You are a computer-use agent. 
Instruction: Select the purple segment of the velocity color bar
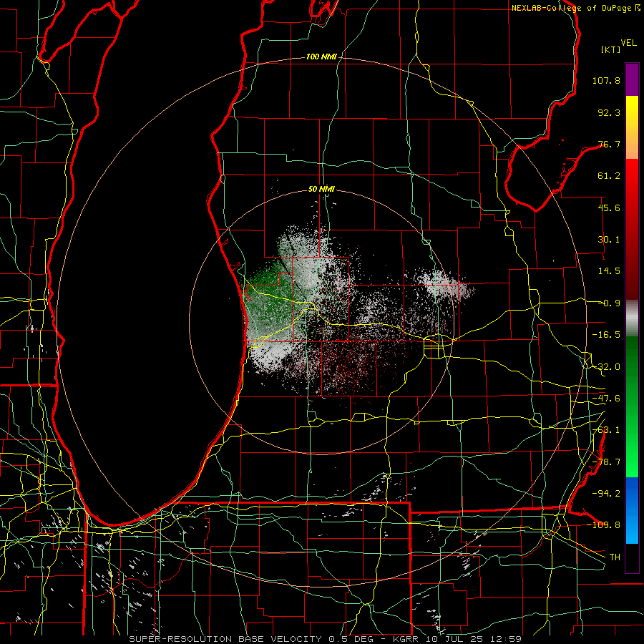point(632,79)
